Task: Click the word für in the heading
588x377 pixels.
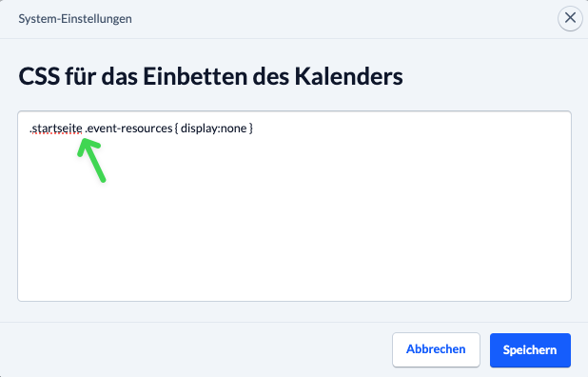Action: pyautogui.click(x=80, y=76)
